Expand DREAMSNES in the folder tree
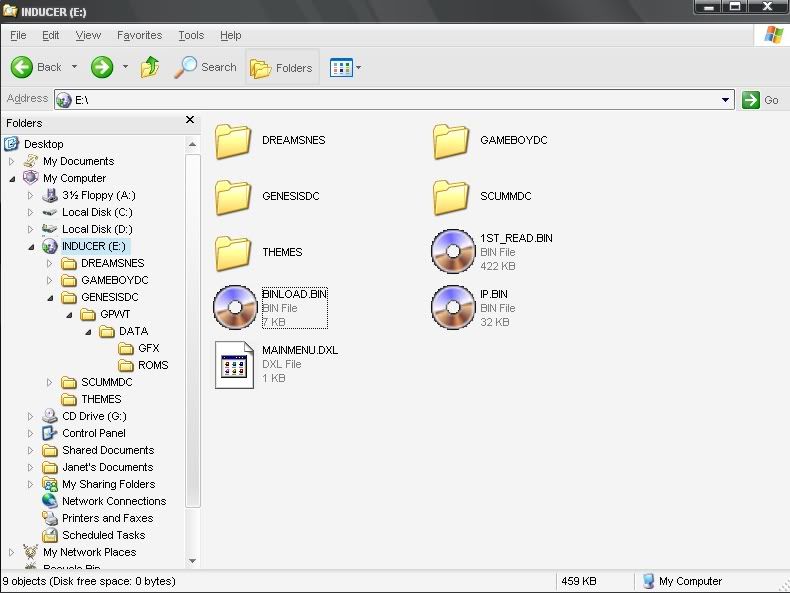 pyautogui.click(x=49, y=263)
